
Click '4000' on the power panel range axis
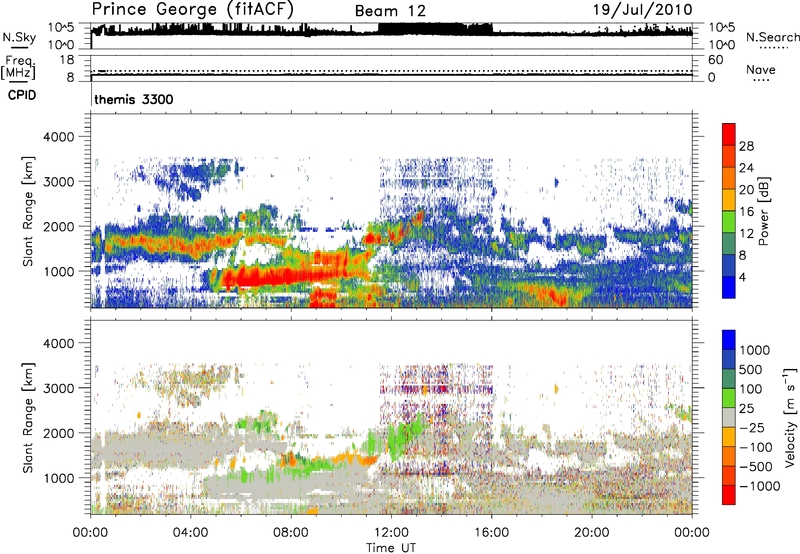tap(58, 137)
